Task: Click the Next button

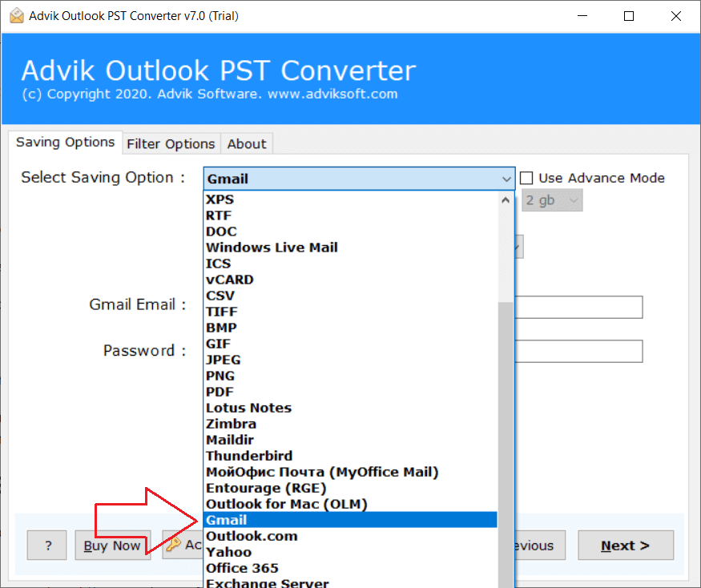Action: tap(626, 545)
